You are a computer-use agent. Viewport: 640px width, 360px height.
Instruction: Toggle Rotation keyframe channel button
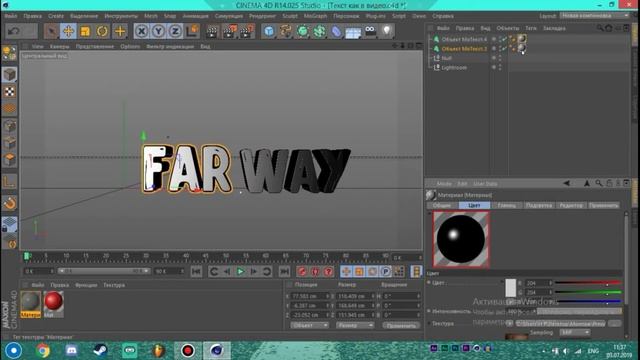pos(372,271)
